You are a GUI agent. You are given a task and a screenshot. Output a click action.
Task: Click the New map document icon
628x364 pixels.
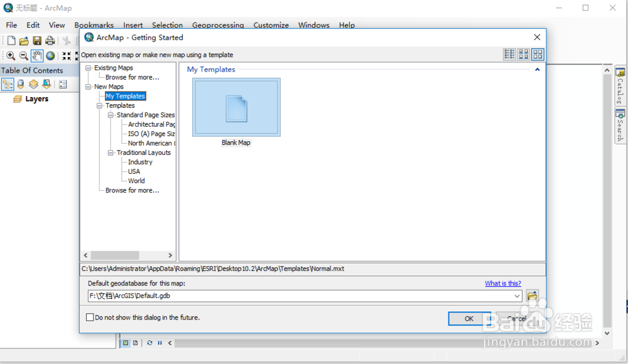pos(11,40)
